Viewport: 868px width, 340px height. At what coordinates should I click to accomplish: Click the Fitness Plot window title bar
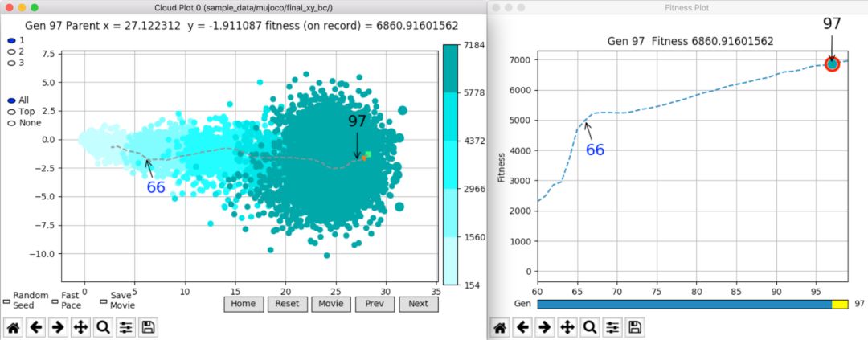tap(678, 7)
